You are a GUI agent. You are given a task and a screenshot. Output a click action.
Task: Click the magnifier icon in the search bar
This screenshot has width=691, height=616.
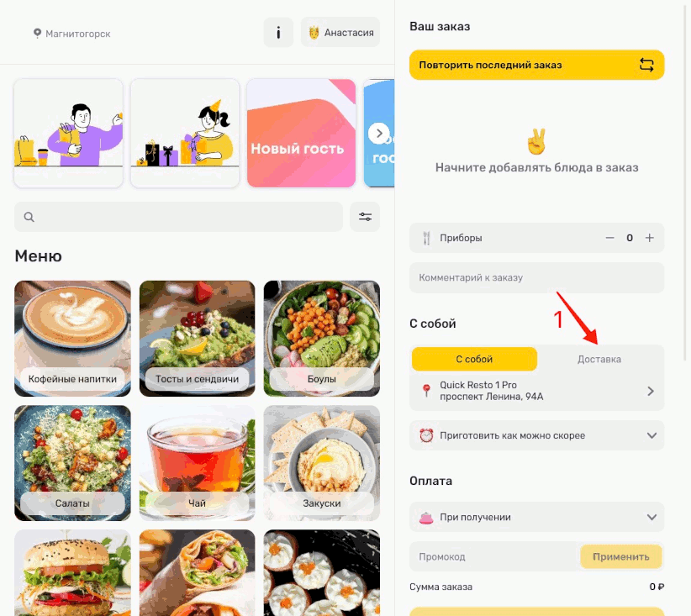point(29,217)
